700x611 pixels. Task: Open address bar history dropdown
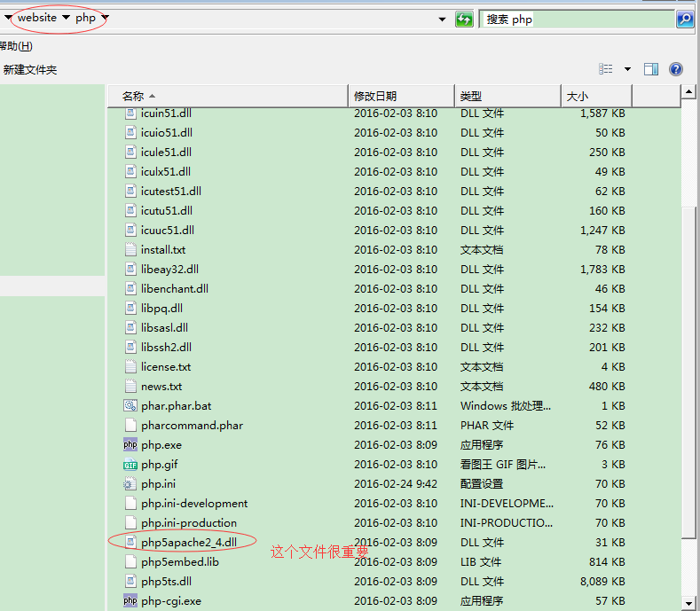tap(442, 20)
